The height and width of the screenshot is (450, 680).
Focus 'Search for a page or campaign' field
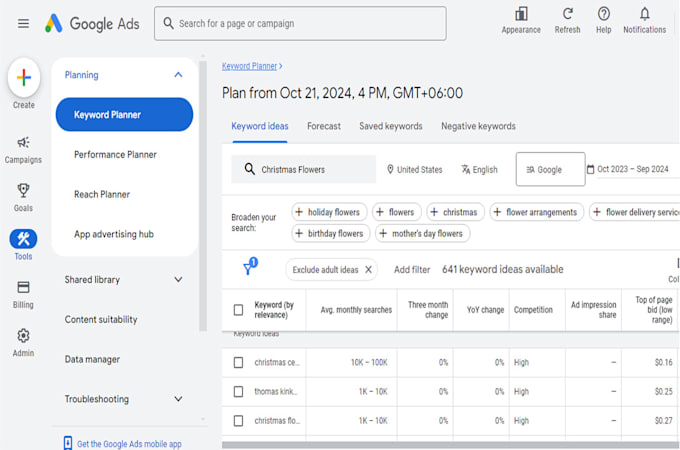tap(300, 23)
